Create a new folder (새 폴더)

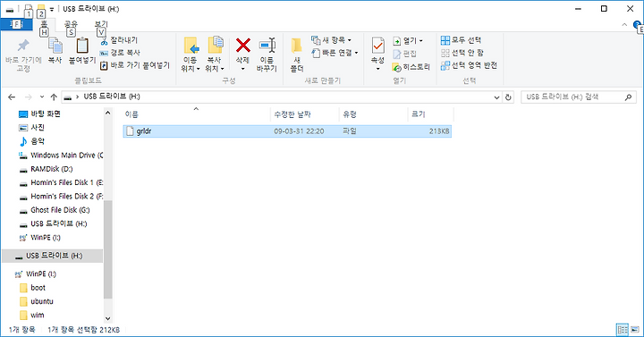(x=297, y=55)
